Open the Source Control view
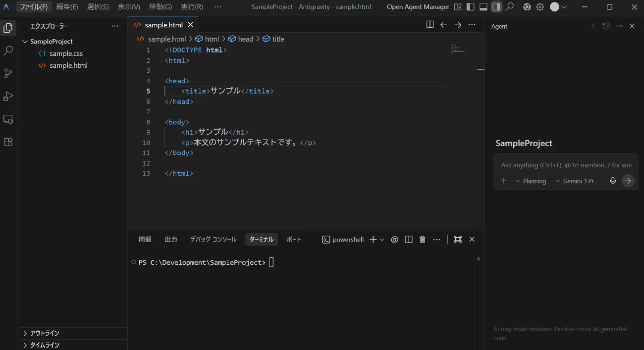This screenshot has width=644, height=350. [8, 73]
